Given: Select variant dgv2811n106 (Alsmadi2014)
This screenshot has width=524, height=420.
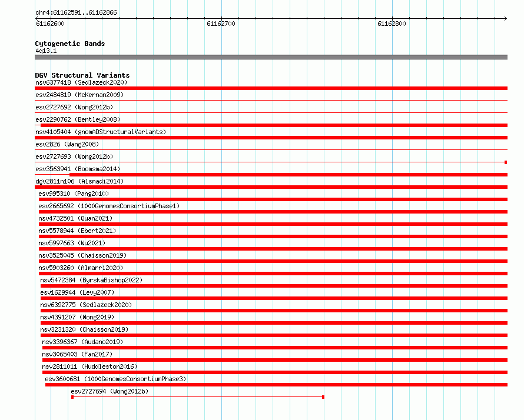Looking at the screenshot, I should [79, 181].
